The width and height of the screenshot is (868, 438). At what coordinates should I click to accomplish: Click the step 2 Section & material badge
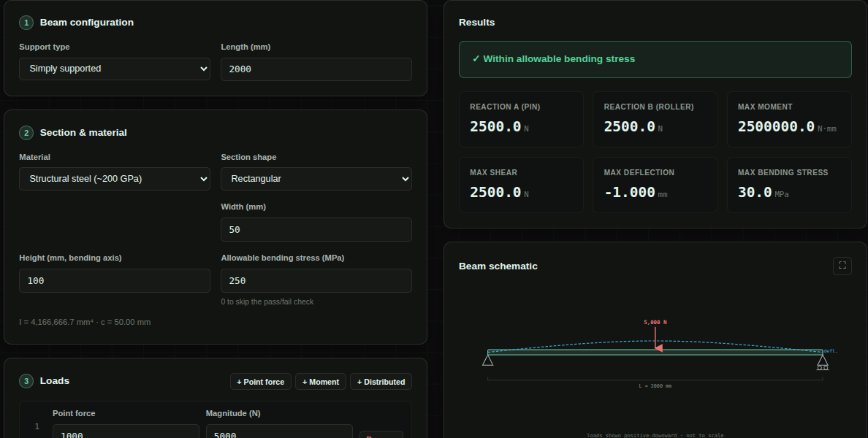tap(26, 133)
